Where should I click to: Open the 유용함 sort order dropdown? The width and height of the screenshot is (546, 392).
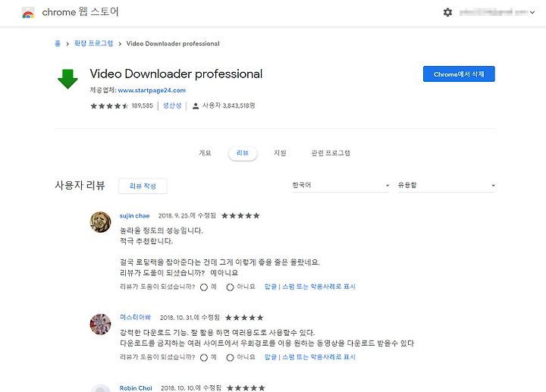click(x=447, y=185)
